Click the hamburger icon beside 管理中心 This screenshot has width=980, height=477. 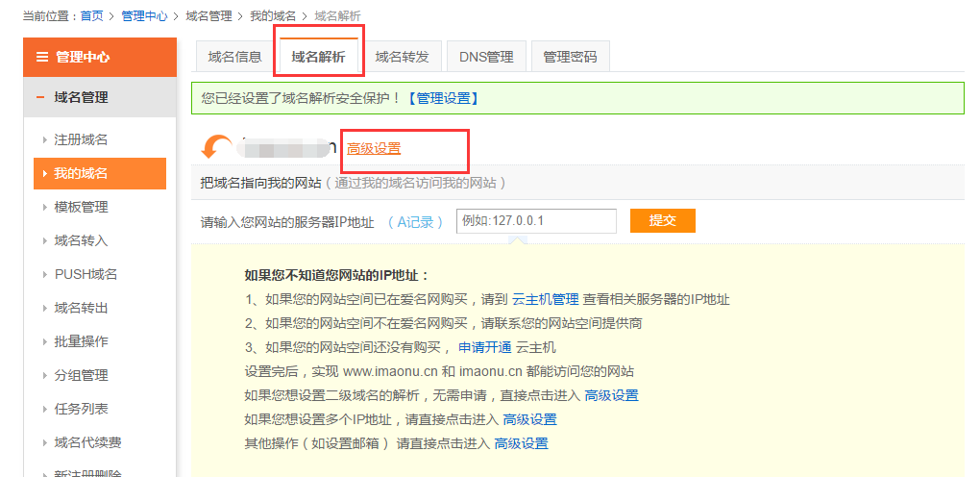pyautogui.click(x=41, y=57)
